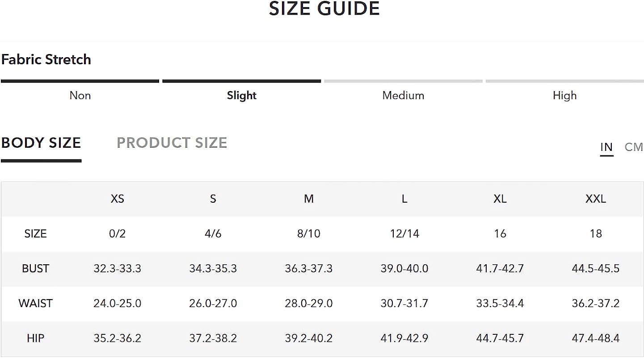The height and width of the screenshot is (358, 644).
Task: Click the Slight stretch indicator label
Action: pyautogui.click(x=242, y=96)
